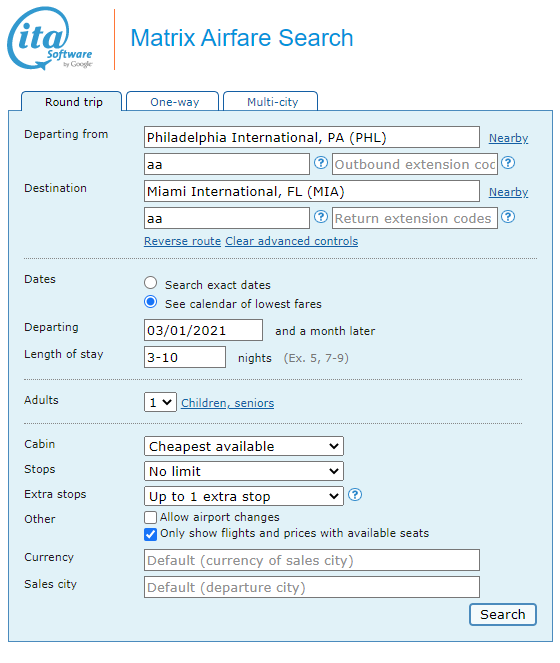560x663 pixels.
Task: Switch to the One-way tab
Action: (173, 102)
